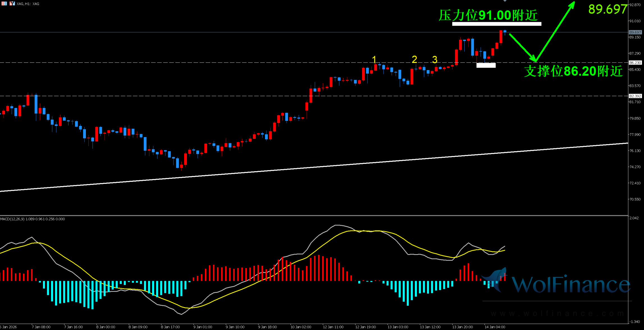Screen dimensions: 644x330
Task: Select the white resistance rectangle near 91.00
Action: [x=497, y=24]
